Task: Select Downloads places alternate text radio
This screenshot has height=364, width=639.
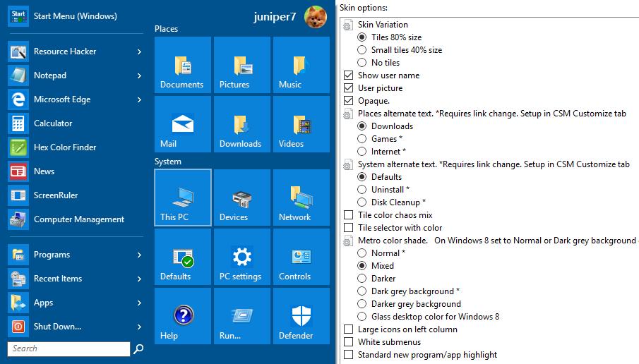Action: [x=362, y=126]
